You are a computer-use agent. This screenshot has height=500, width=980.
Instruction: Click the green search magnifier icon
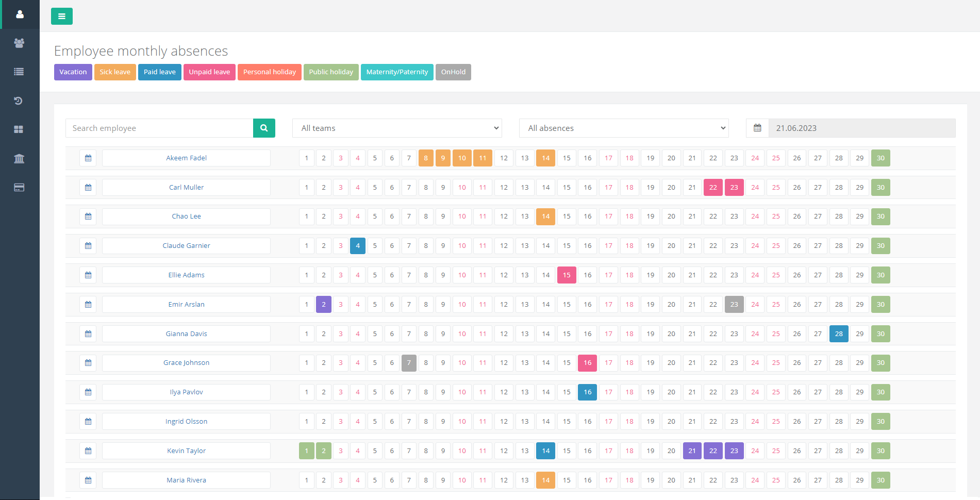click(264, 128)
